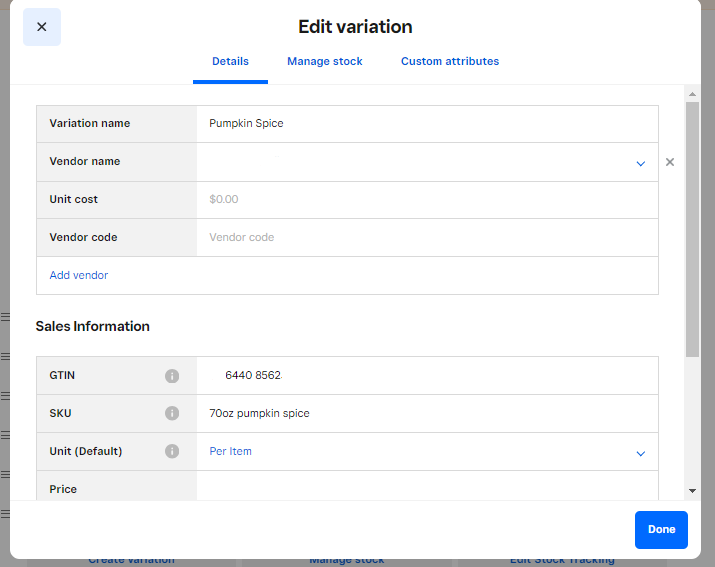Open the Manage stock tab
715x567 pixels.
tap(325, 62)
